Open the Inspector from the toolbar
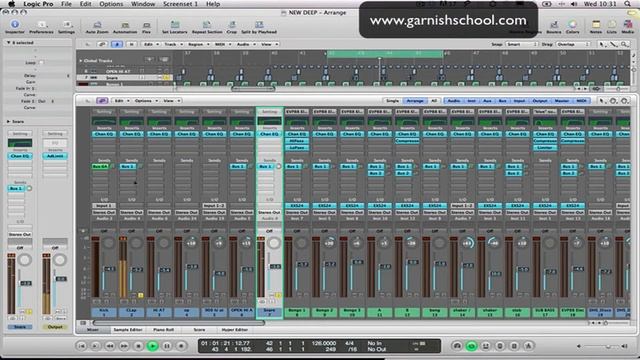This screenshot has height=360, width=640. [15, 26]
